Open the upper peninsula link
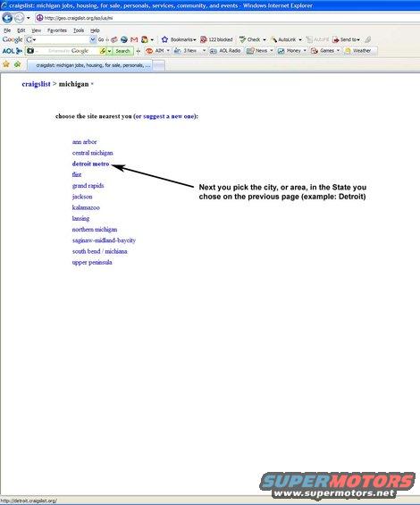Screen dimensions: 420x505 point(92,262)
